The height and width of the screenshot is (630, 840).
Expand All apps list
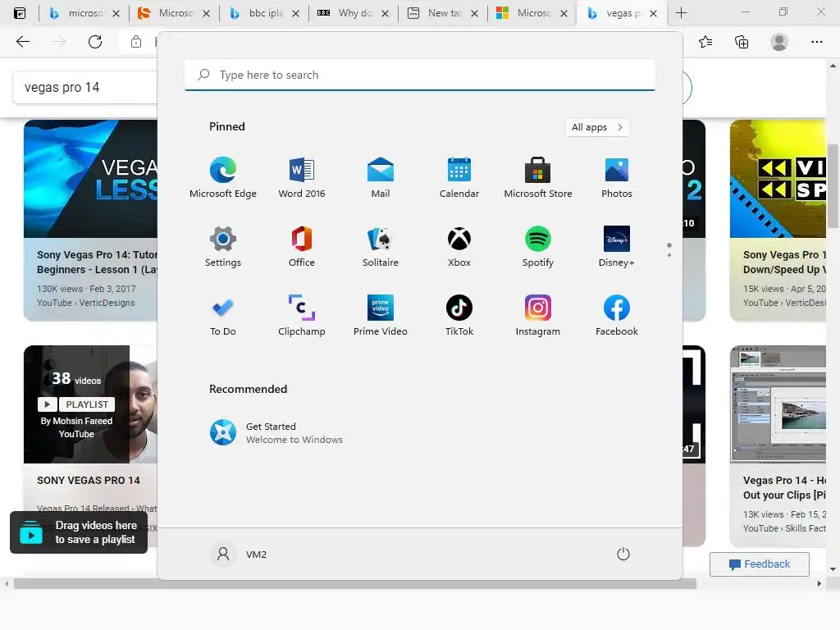597,127
